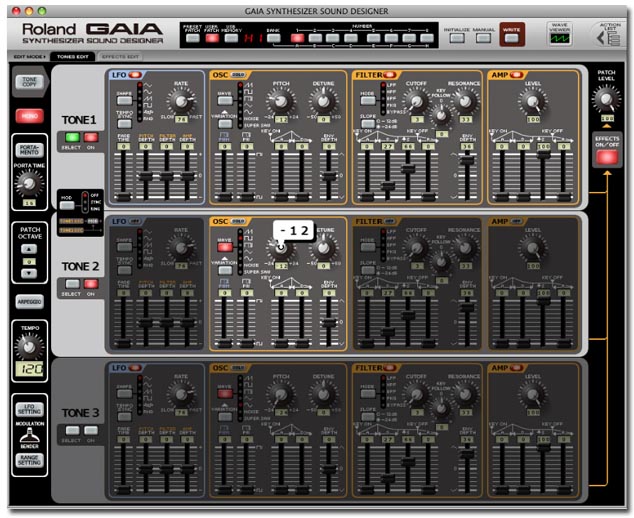Move the Tone 1 Amp Sustain slider showing 100

click(543, 154)
